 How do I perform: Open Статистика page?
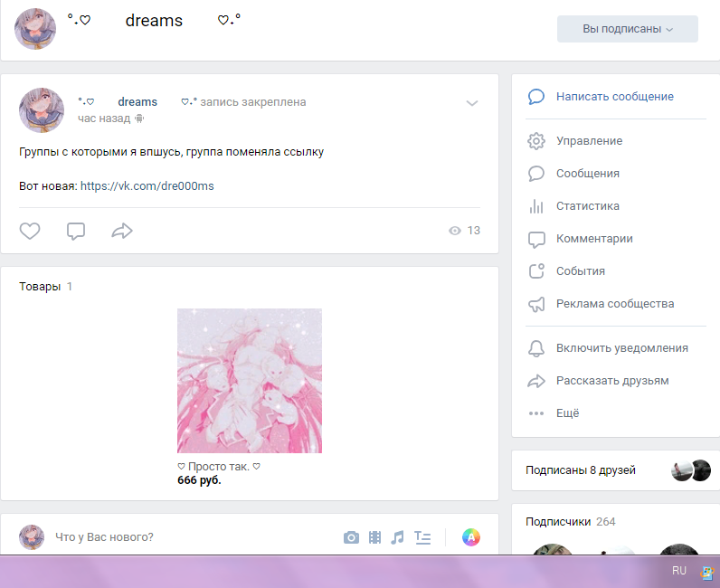coord(588,206)
